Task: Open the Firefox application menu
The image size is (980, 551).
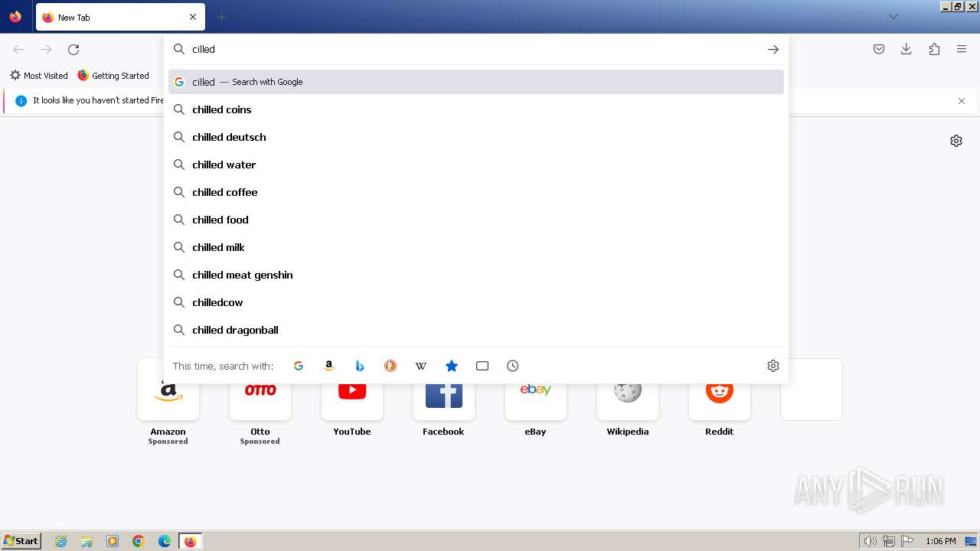Action: pos(962,49)
